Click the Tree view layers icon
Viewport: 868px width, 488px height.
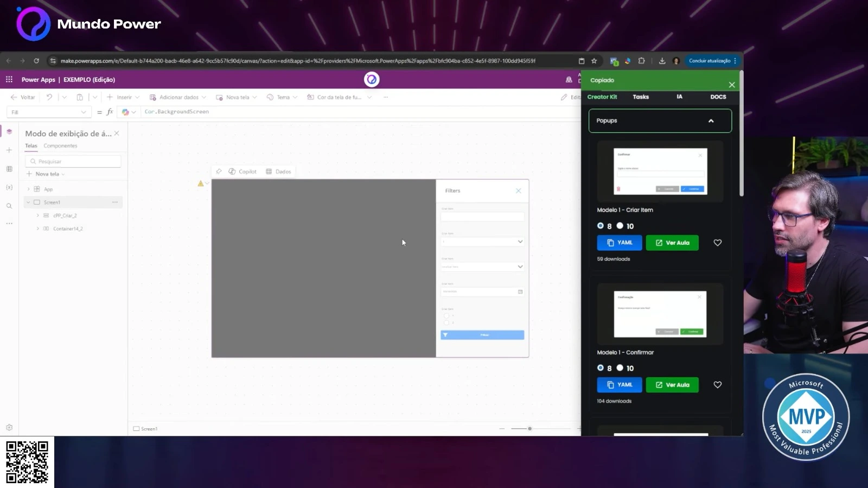click(x=9, y=131)
